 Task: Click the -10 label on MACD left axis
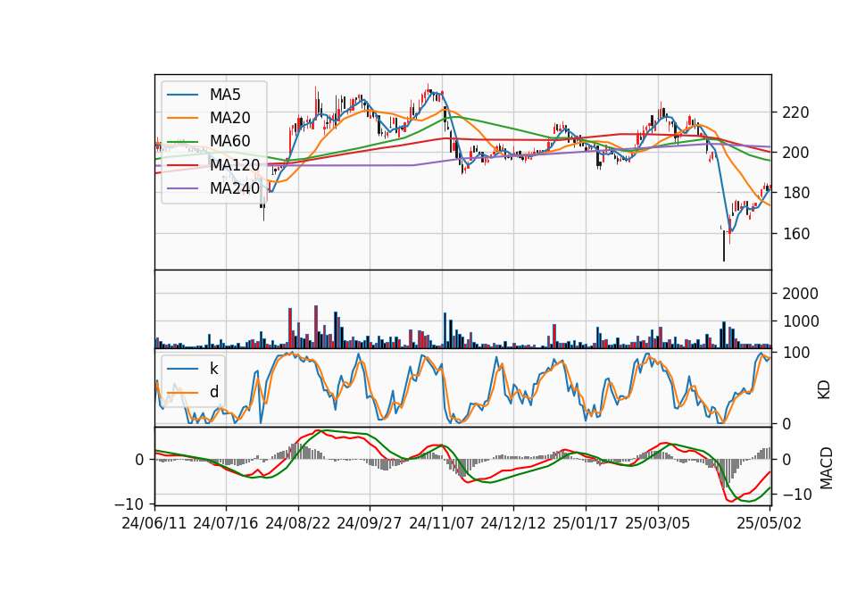coord(129,504)
